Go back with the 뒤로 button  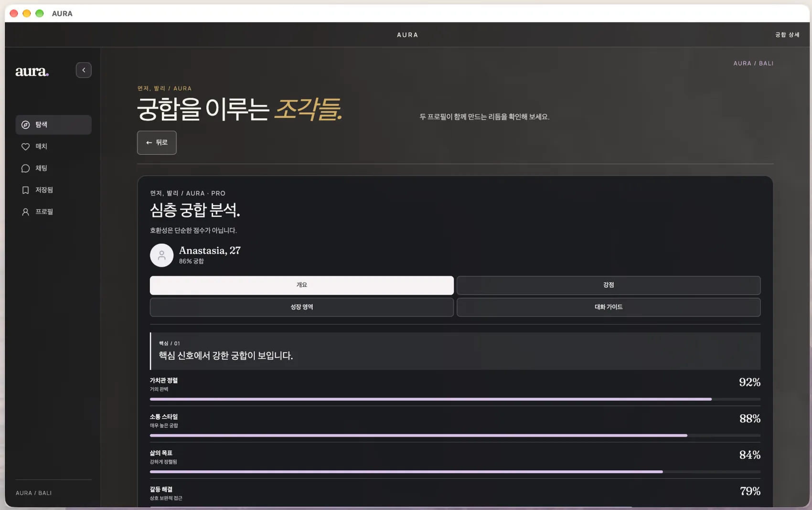click(x=157, y=142)
